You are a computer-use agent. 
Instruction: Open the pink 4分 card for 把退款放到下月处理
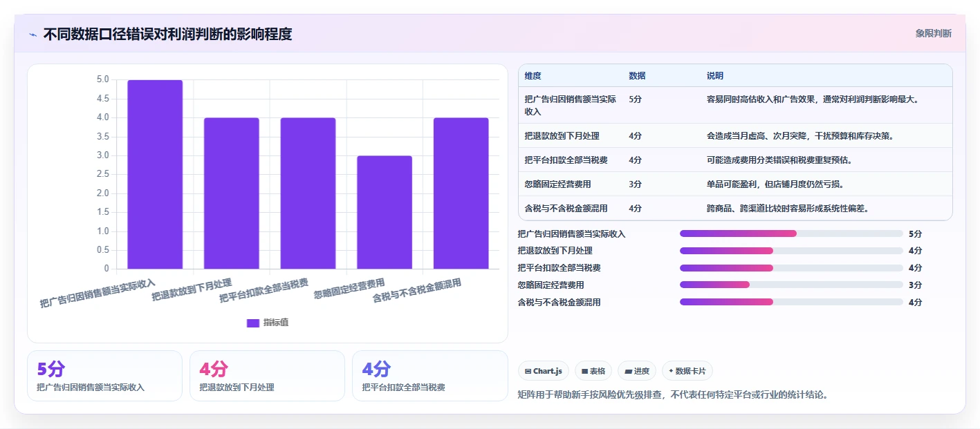click(x=267, y=376)
